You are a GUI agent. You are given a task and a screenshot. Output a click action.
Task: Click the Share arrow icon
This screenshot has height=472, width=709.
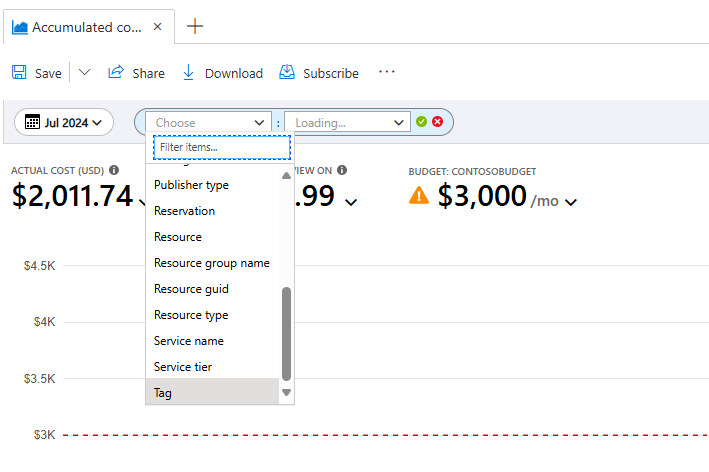click(x=116, y=73)
